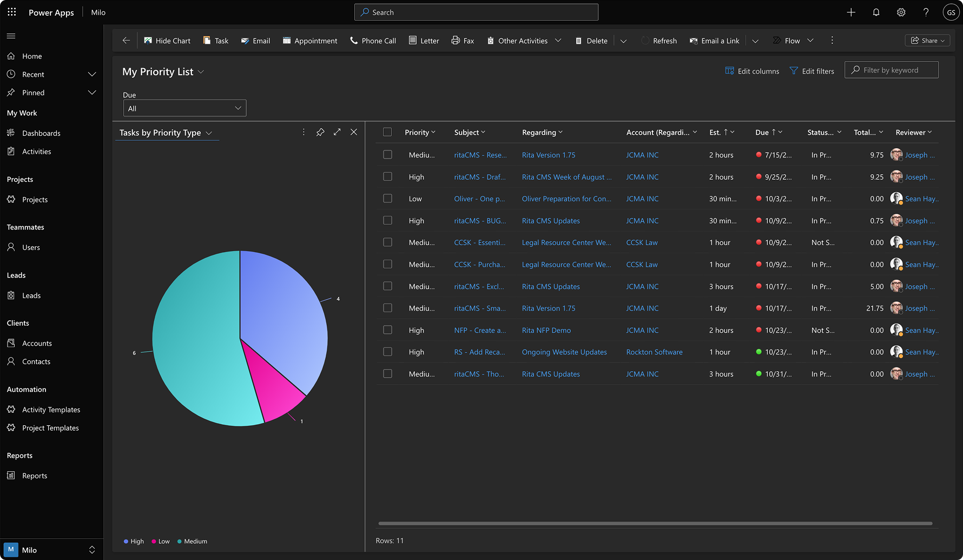Open the settings gear icon
963x560 pixels.
pos(901,12)
